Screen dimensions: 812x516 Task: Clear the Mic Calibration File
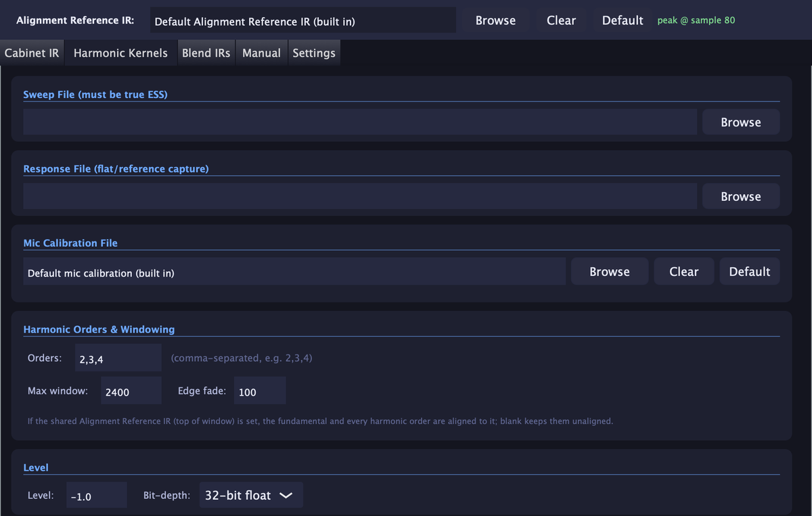click(683, 272)
